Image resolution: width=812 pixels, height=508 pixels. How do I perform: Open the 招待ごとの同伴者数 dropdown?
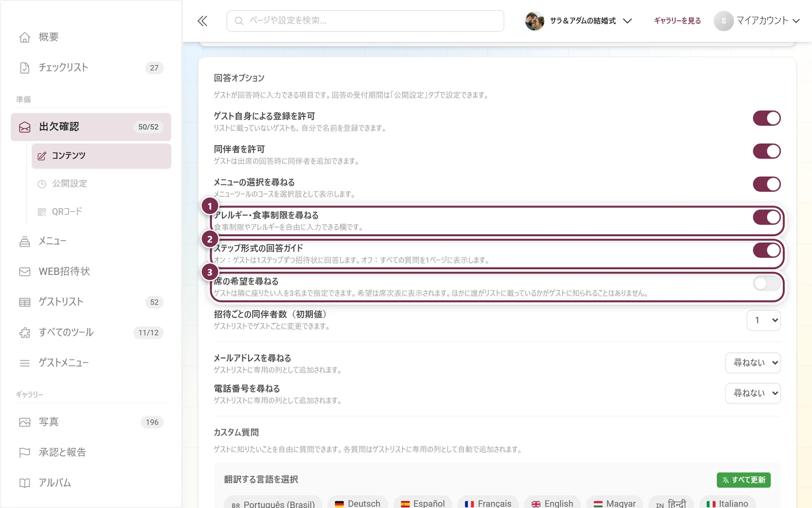[x=764, y=320]
